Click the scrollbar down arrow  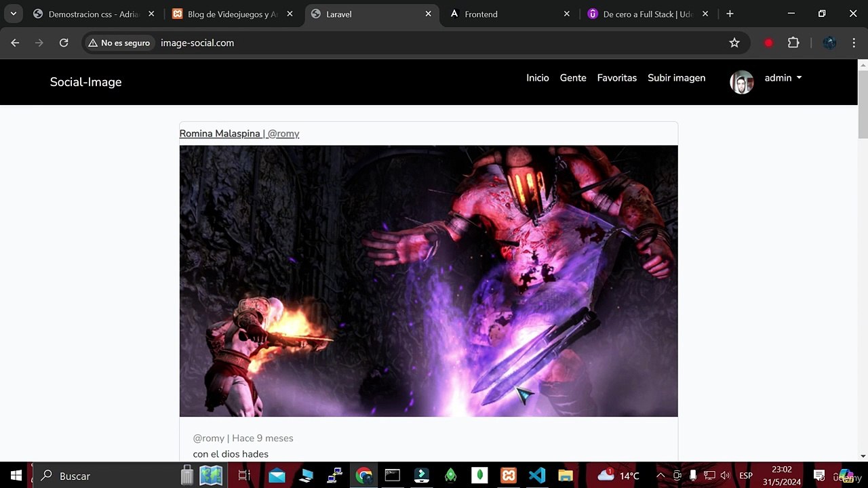point(863,456)
